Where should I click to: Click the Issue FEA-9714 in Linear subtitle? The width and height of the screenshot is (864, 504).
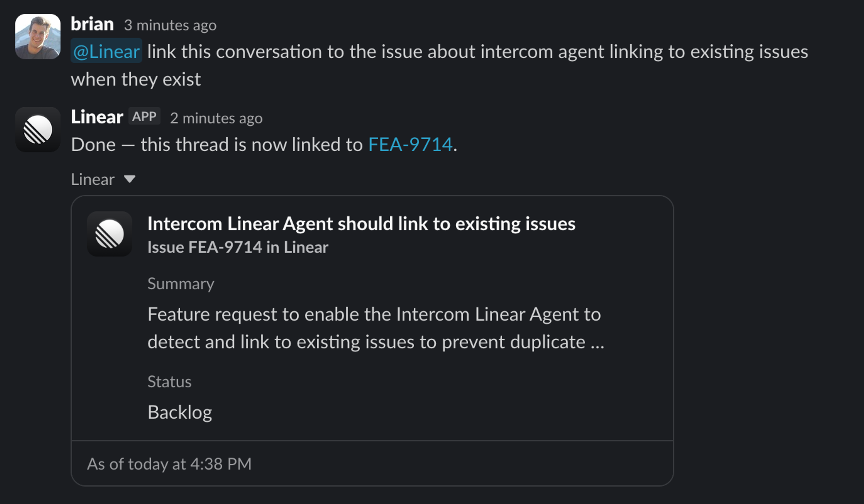pyautogui.click(x=238, y=247)
